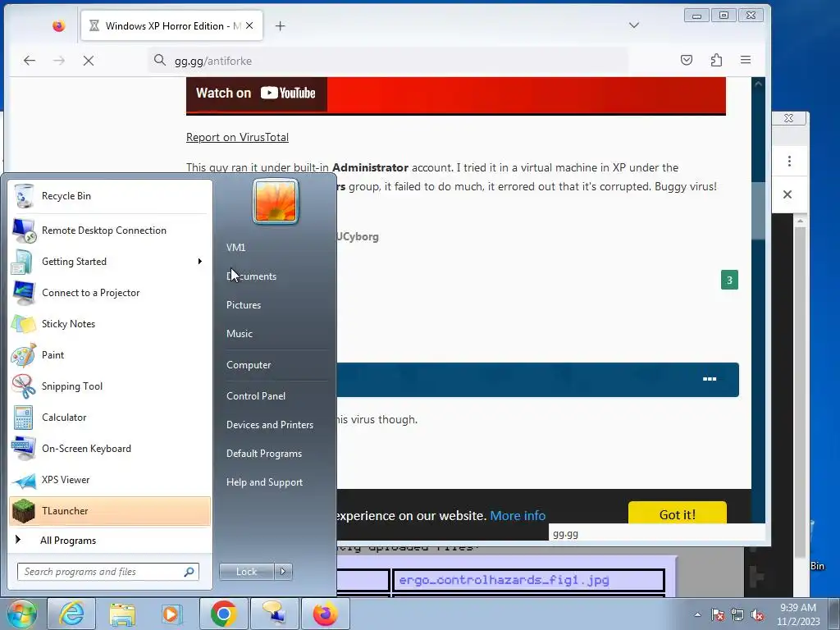Click the Action Center flag tray icon
The width and height of the screenshot is (840, 630).
point(718,614)
